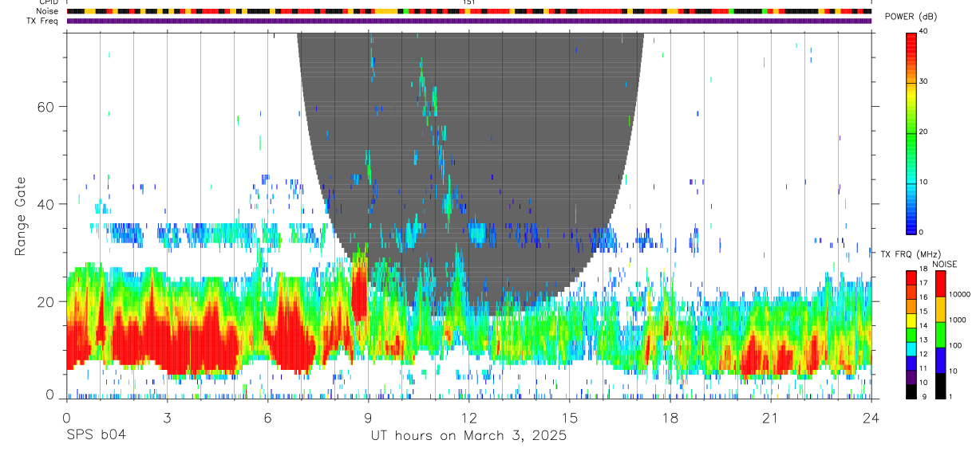Click the 15 tick on UT hours axis
This screenshot has width=980, height=452.
tap(569, 418)
